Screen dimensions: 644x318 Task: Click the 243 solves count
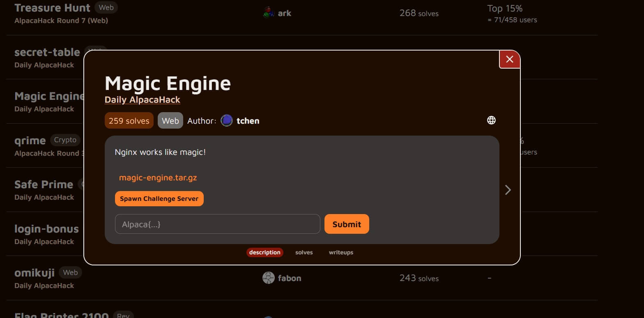[419, 278]
